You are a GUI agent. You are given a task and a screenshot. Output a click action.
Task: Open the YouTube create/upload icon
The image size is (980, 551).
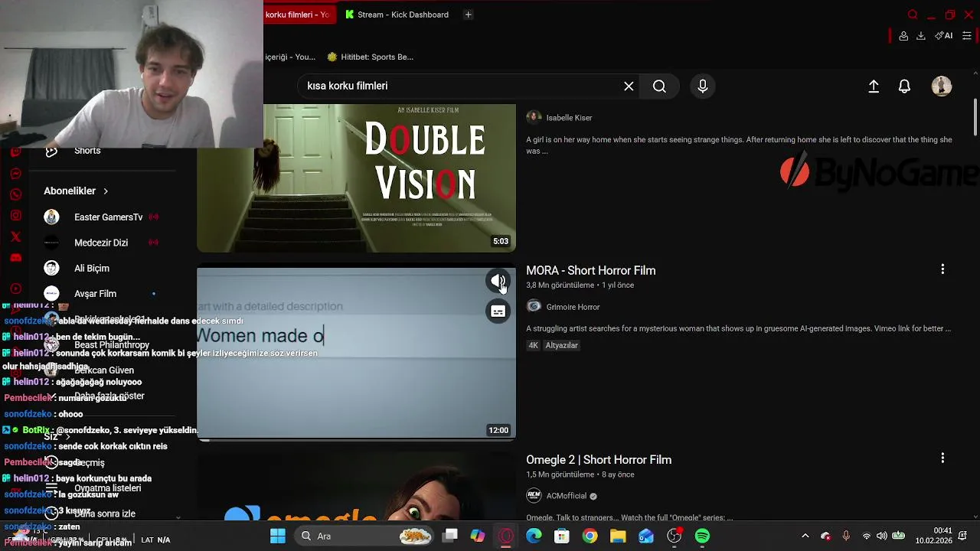click(874, 86)
